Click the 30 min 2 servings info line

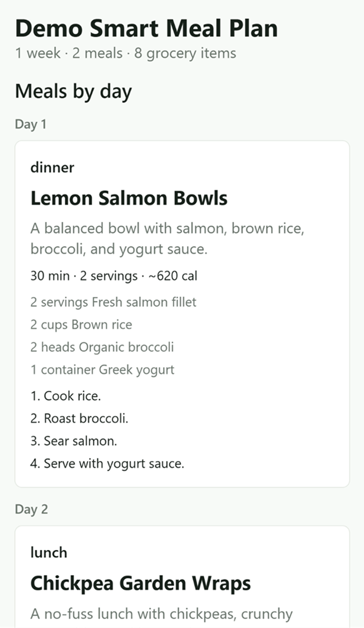tap(114, 276)
